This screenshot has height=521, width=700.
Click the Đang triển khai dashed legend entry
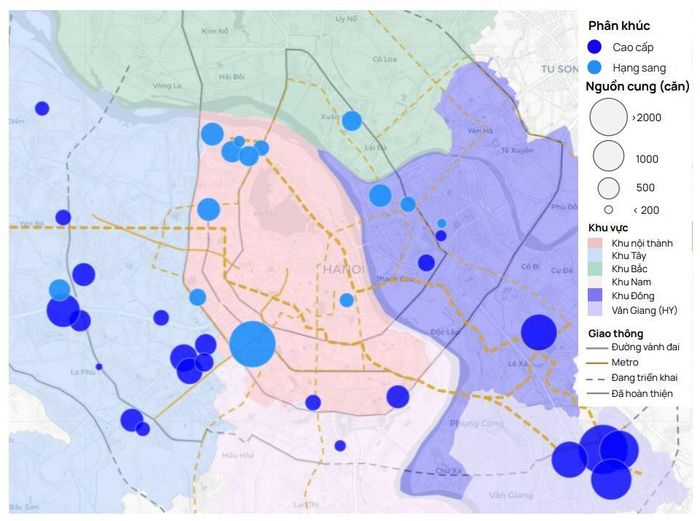pos(631,378)
